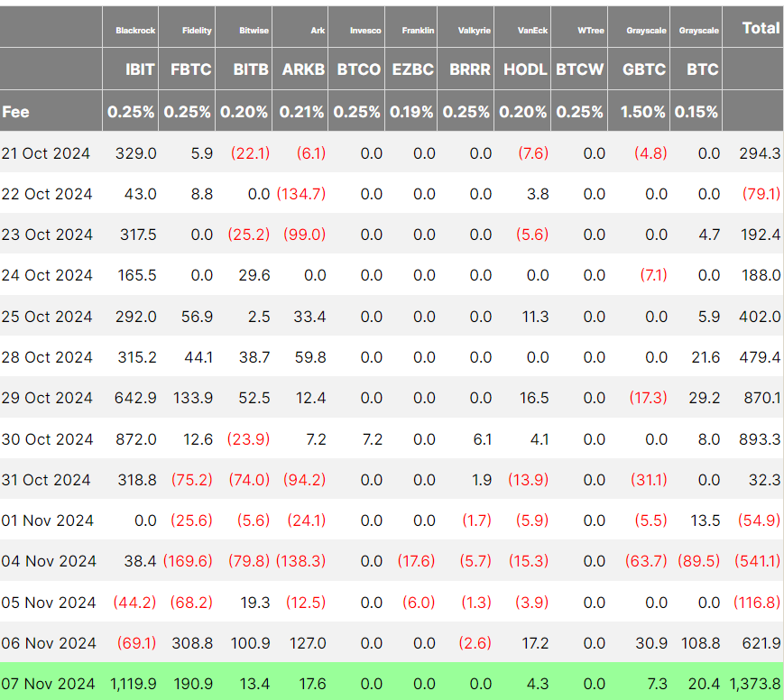Select the (541.1) total value

757,561
